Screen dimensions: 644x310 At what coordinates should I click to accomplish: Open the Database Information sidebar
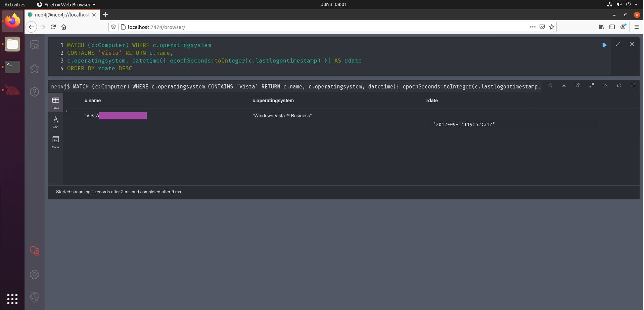pos(35,45)
